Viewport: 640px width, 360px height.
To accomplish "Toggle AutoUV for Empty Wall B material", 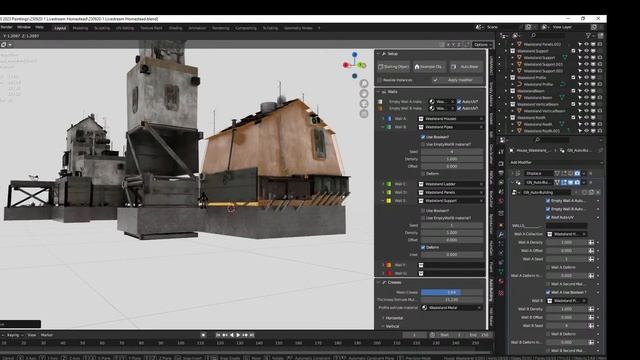I will click(459, 108).
